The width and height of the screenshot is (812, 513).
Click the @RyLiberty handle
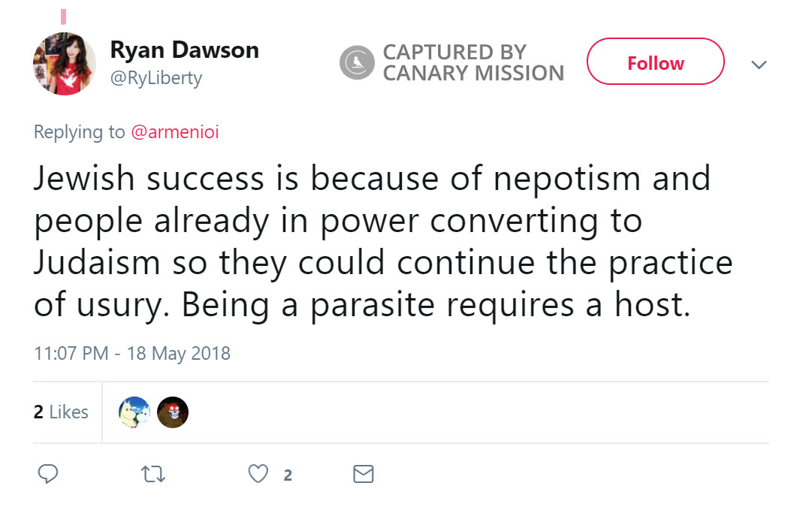coord(155,77)
